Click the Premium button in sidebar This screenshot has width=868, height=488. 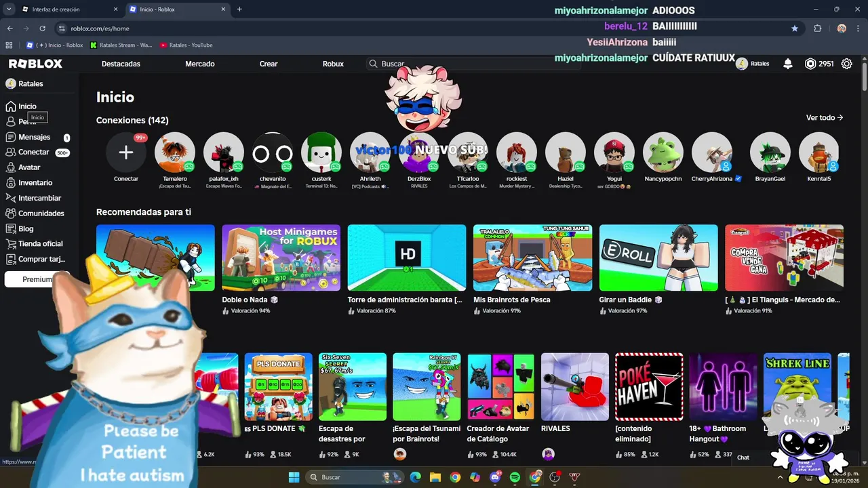pos(37,279)
